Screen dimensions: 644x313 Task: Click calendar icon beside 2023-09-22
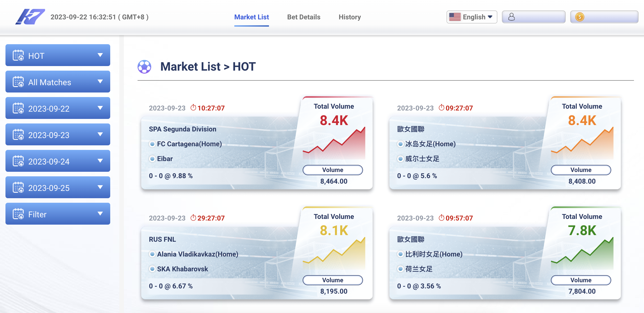click(x=18, y=108)
